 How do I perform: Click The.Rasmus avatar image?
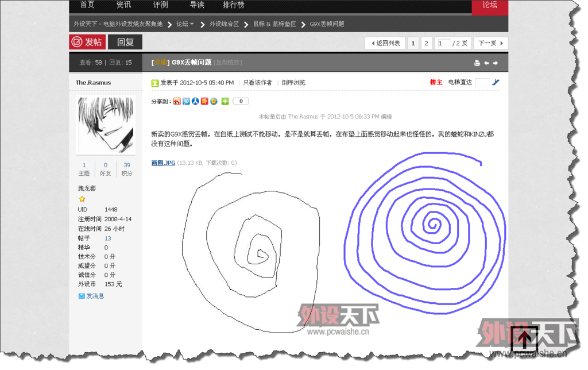[x=106, y=125]
